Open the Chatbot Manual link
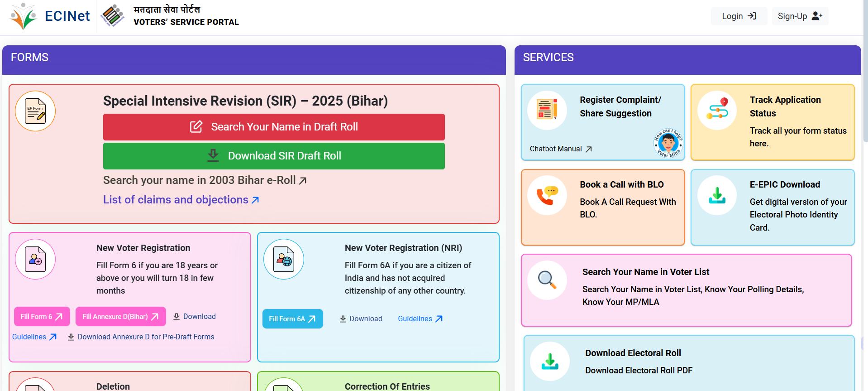Screen dimensions: 868x391 click(x=561, y=149)
